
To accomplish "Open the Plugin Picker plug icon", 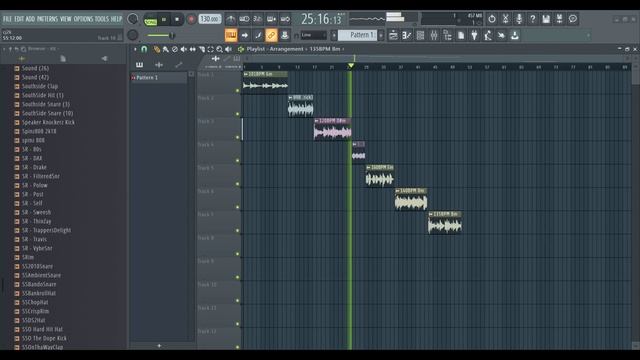I will (x=474, y=36).
